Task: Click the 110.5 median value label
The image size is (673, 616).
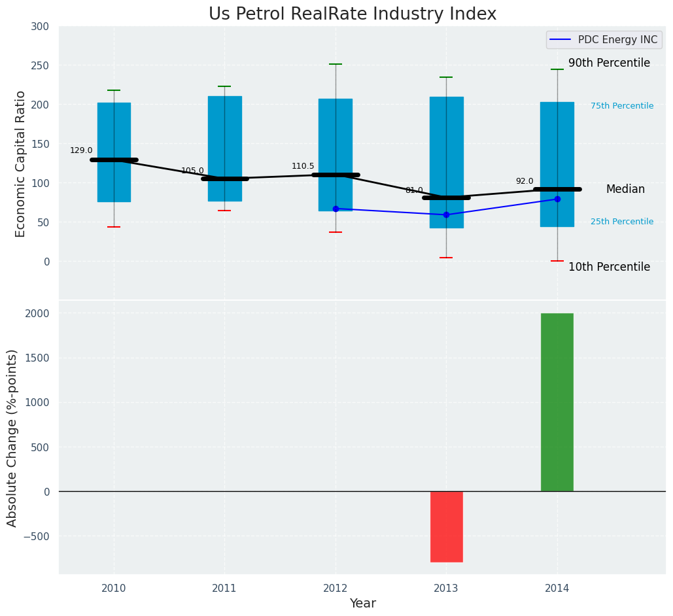Action: (303, 166)
